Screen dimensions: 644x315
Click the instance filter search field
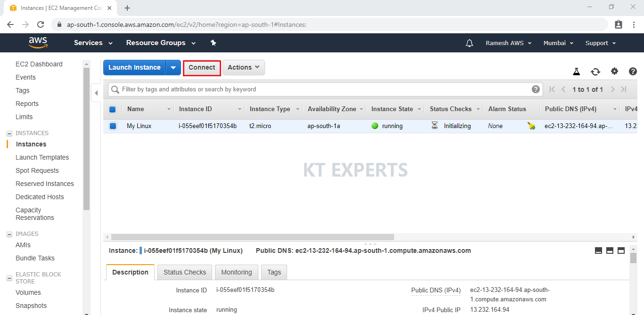(325, 89)
